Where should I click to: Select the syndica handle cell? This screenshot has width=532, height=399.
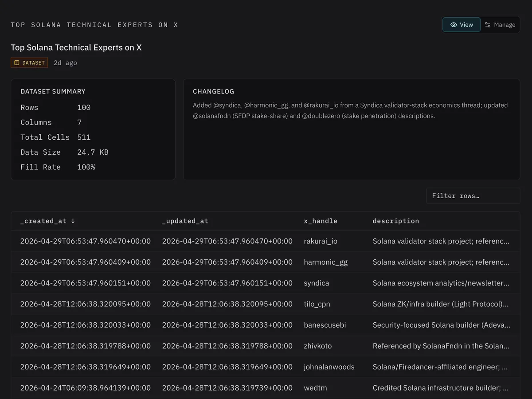coord(317,283)
